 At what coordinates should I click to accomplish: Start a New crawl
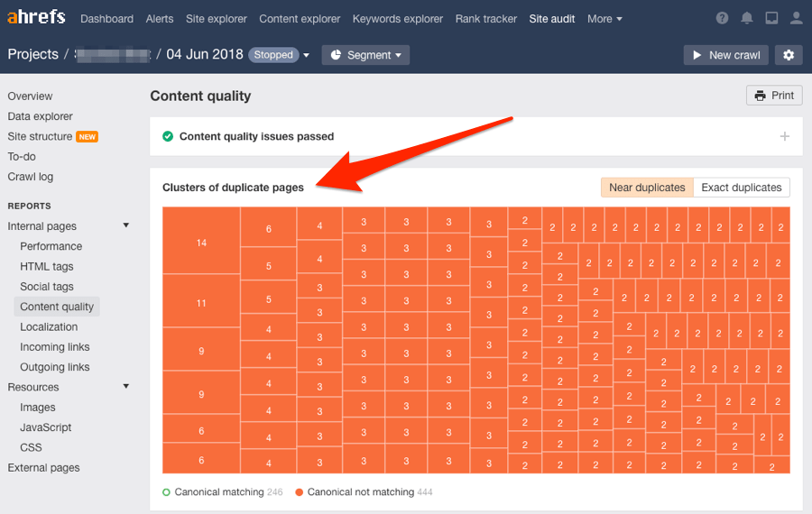point(725,55)
